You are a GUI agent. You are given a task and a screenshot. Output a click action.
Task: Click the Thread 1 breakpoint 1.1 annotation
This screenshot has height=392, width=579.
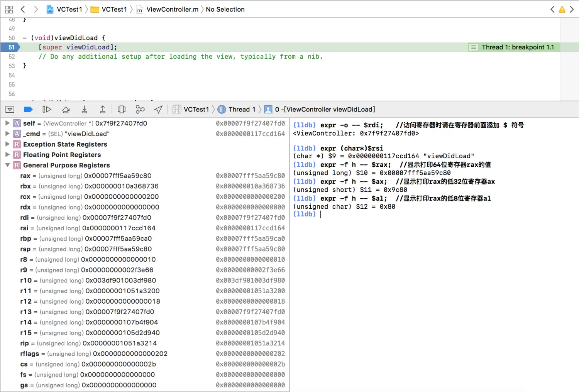click(513, 47)
